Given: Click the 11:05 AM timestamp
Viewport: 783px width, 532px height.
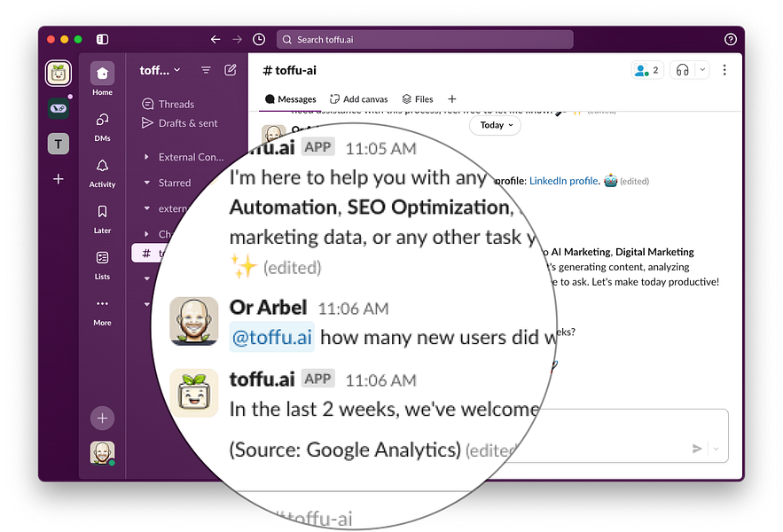Looking at the screenshot, I should coord(381,148).
